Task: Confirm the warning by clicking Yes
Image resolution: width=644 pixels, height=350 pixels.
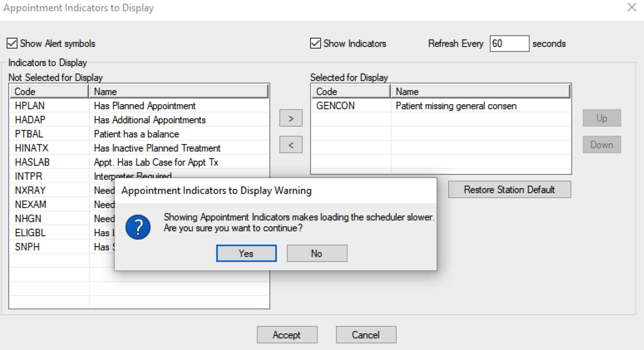Action: 246,253
